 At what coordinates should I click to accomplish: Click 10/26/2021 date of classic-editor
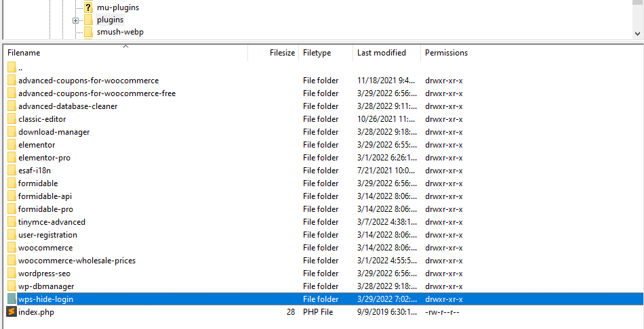pyautogui.click(x=386, y=119)
